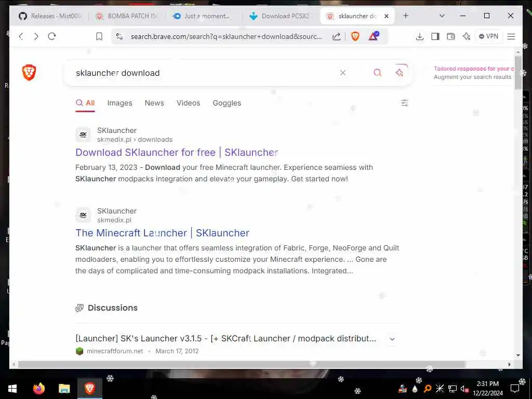Click Tailored responses promo text
This screenshot has height=399, width=532.
coord(474,69)
